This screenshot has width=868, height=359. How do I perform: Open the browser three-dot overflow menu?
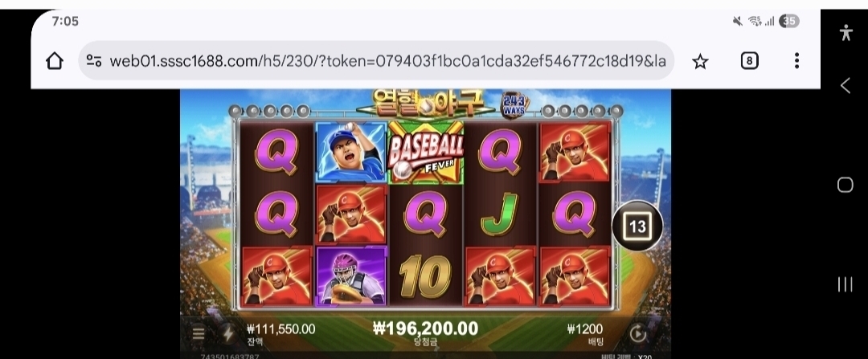[796, 61]
